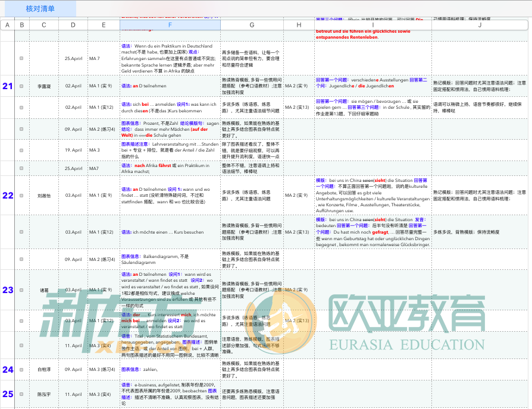Check the box in the 'Wenn du ein Praktikum' row
The width and height of the screenshot is (532, 409).
[21, 58]
